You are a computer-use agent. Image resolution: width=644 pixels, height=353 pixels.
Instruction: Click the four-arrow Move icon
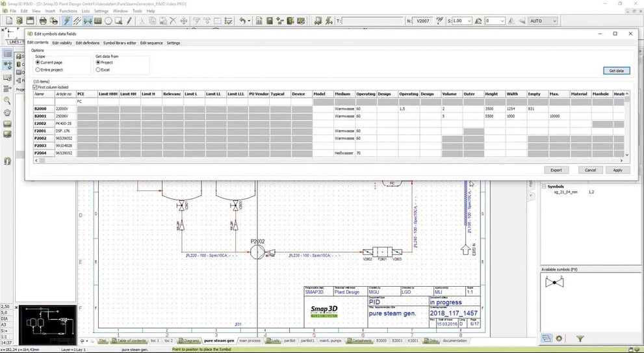click(x=184, y=21)
